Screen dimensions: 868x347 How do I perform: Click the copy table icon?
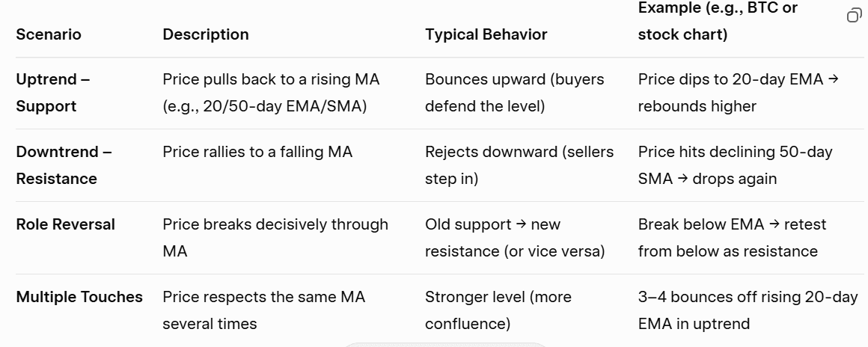coord(854,16)
